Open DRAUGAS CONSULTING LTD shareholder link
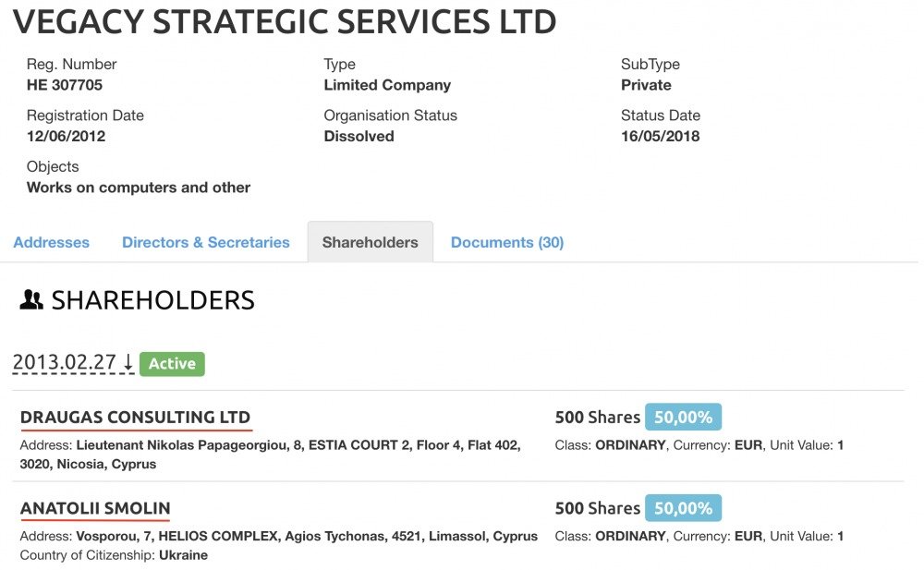The width and height of the screenshot is (924, 570). (x=135, y=417)
